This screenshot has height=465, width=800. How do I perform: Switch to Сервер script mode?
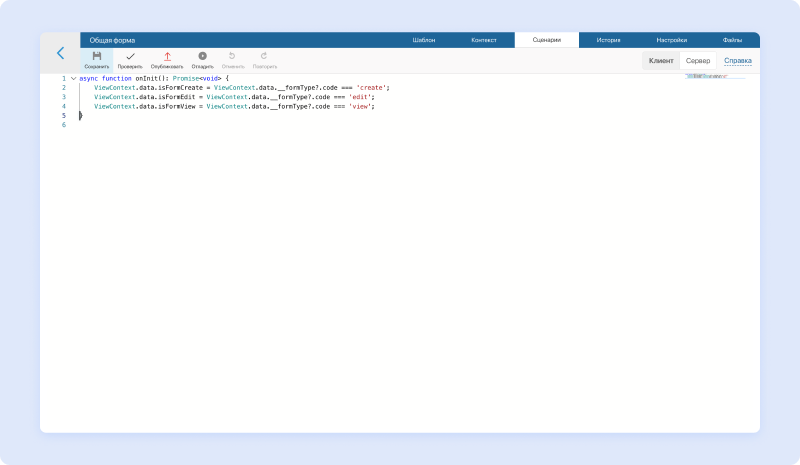(x=698, y=61)
